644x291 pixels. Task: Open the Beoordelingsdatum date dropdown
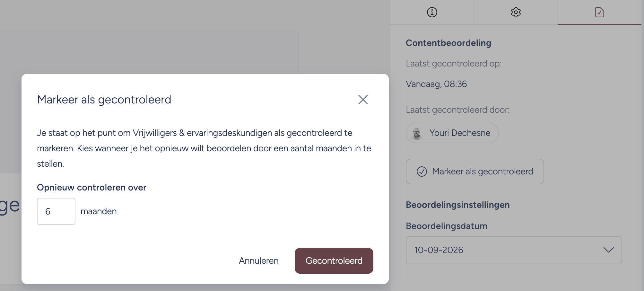point(514,250)
